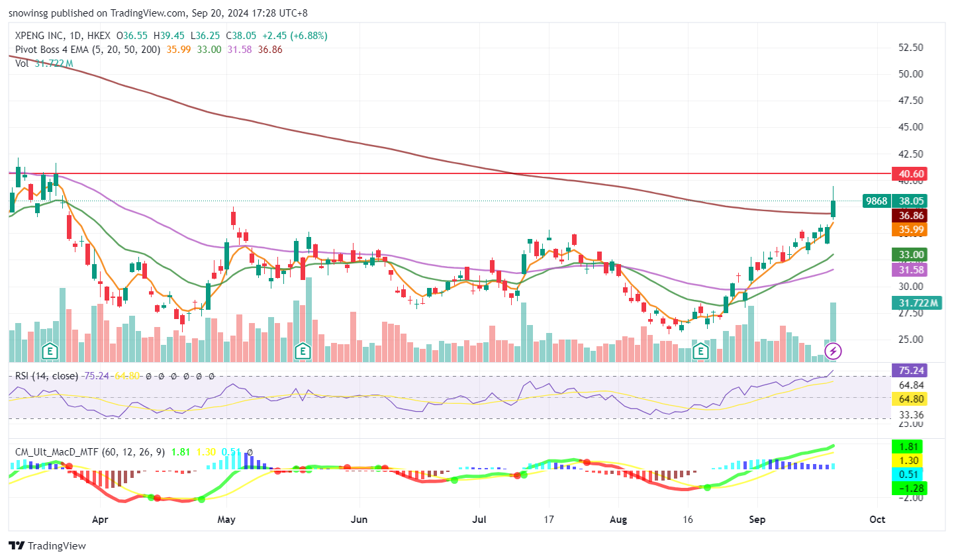Screen dimensions: 954x560
Task: Click the TradingView logo at bottom left
Action: 48,545
